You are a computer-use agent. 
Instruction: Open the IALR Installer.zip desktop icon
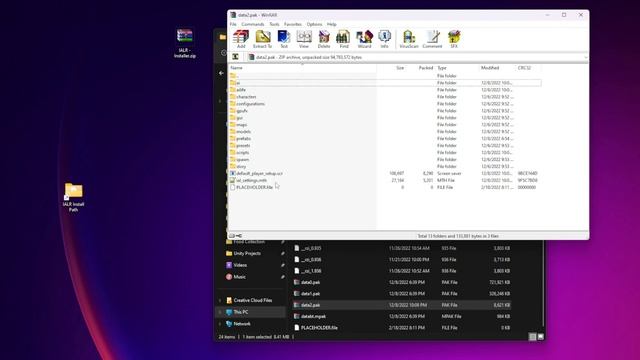(x=185, y=43)
